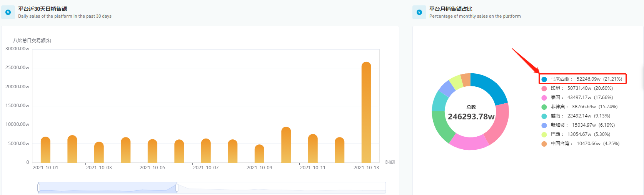Click the tallest bar for 2021-10-13
This screenshot has height=195, width=644.
pyautogui.click(x=366, y=112)
